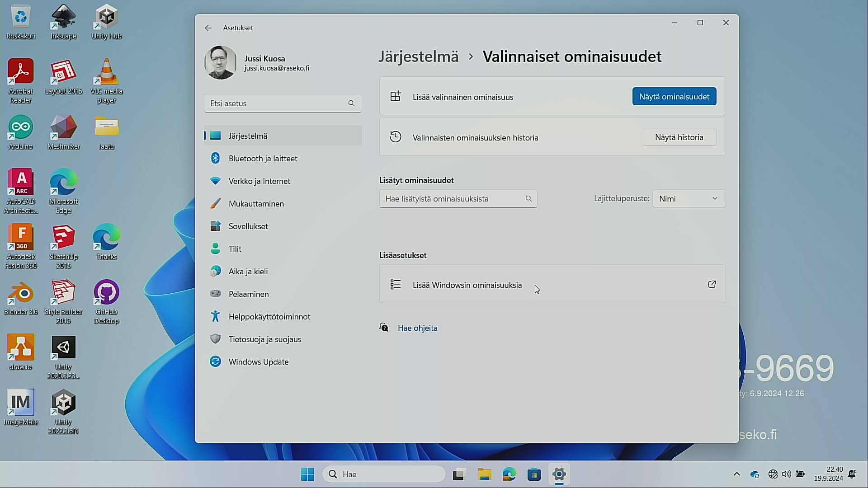Image resolution: width=868 pixels, height=488 pixels.
Task: Open Järjestelmä settings in sidebar
Action: pyautogui.click(x=283, y=136)
